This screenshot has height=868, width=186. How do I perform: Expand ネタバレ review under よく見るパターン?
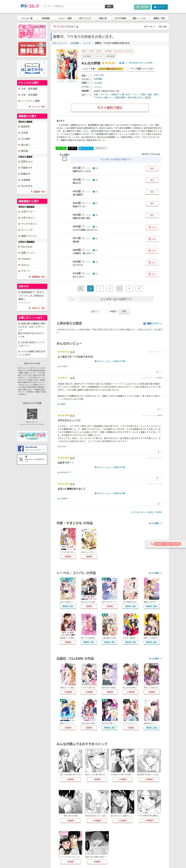point(110,361)
